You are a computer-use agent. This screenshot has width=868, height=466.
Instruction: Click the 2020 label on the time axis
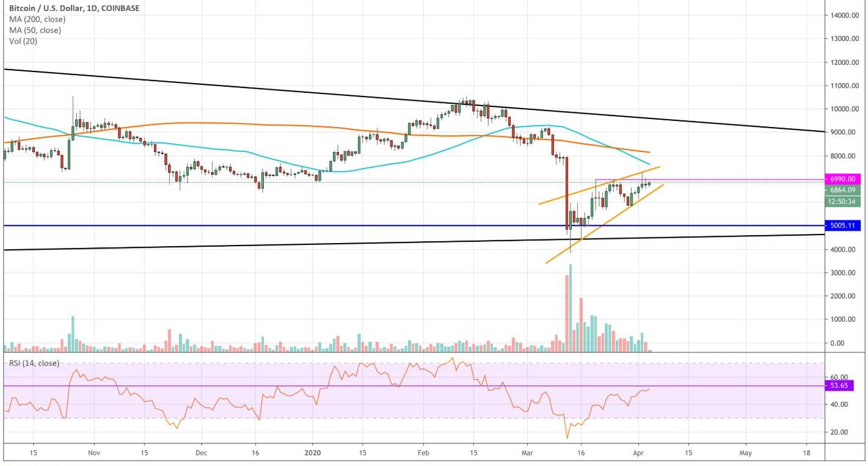313,454
